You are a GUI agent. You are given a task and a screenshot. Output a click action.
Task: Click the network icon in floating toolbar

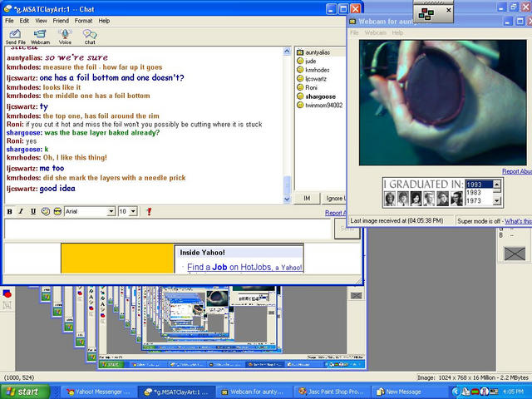click(x=426, y=14)
